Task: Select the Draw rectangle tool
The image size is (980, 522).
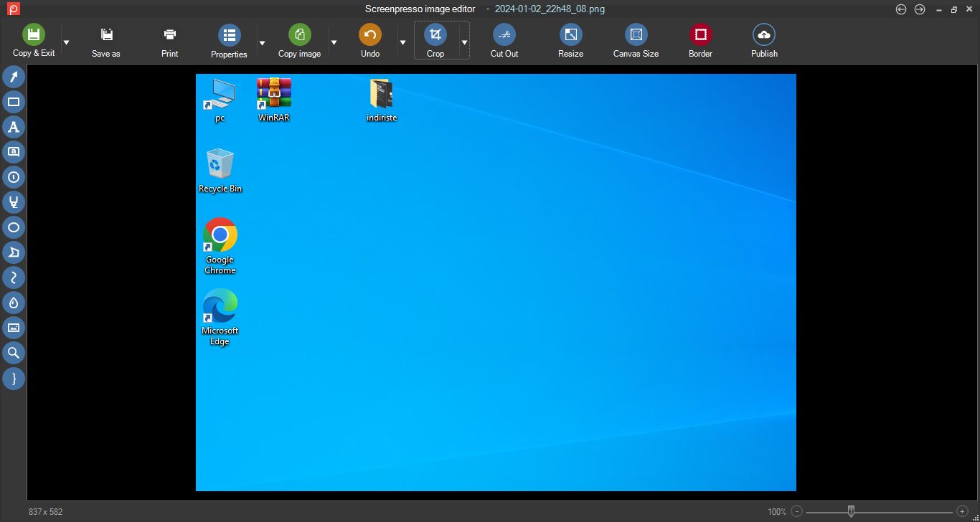Action: [14, 102]
